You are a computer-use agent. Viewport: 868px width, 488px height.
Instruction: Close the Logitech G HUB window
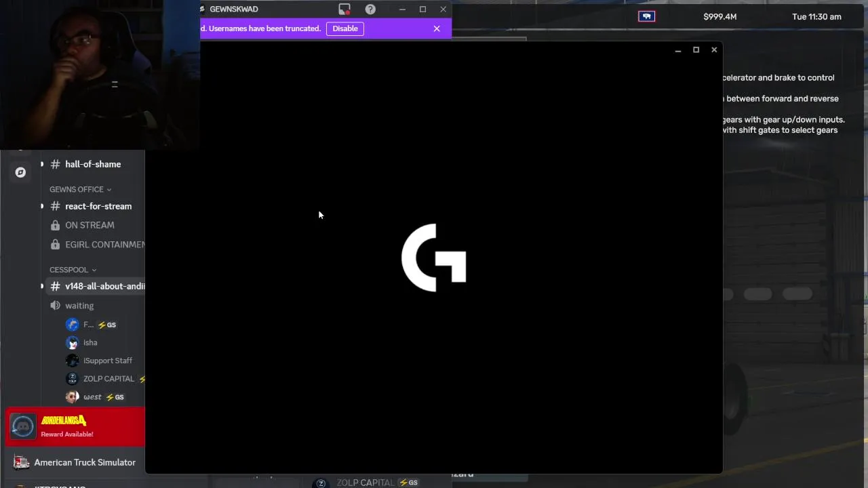click(x=714, y=50)
